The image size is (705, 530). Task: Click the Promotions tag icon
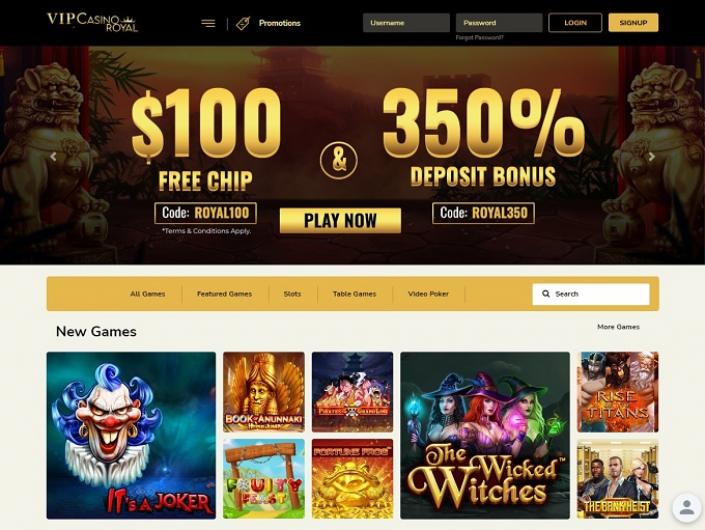tap(243, 23)
